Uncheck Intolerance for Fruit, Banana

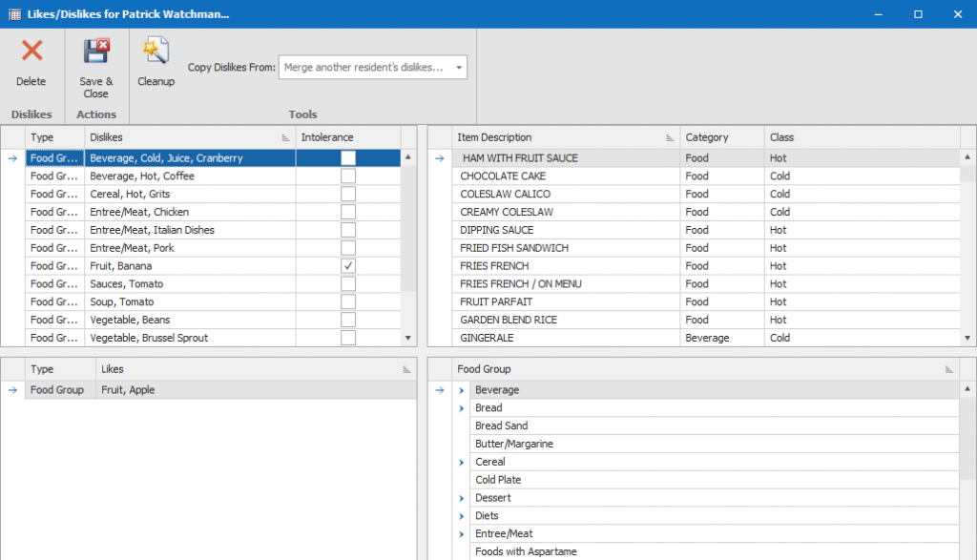[x=348, y=266]
